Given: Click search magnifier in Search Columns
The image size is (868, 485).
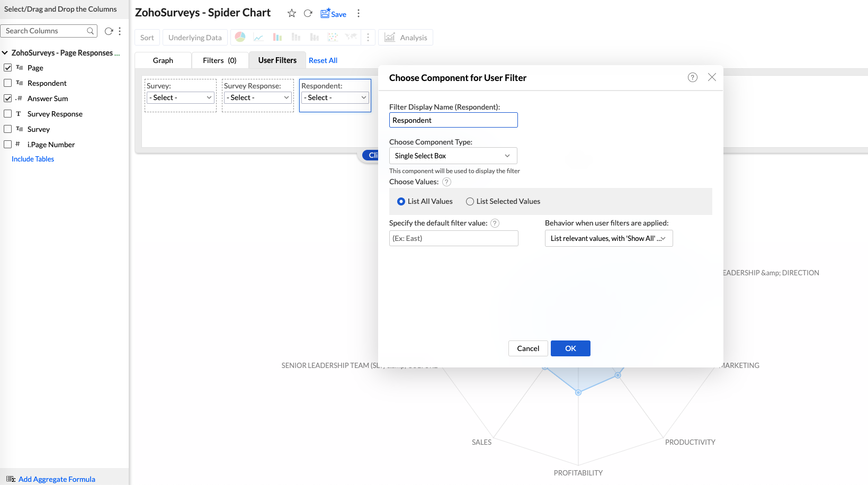Looking at the screenshot, I should (91, 31).
